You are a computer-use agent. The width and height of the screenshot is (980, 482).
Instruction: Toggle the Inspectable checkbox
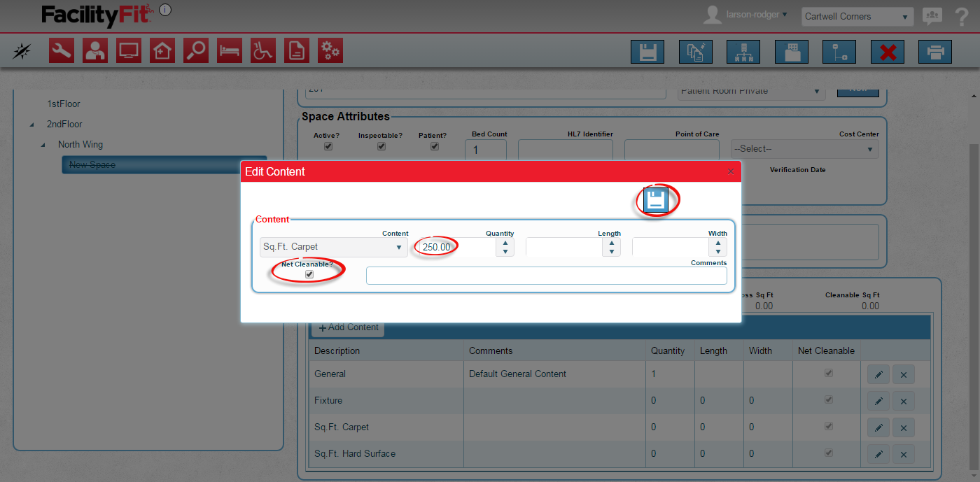[381, 146]
